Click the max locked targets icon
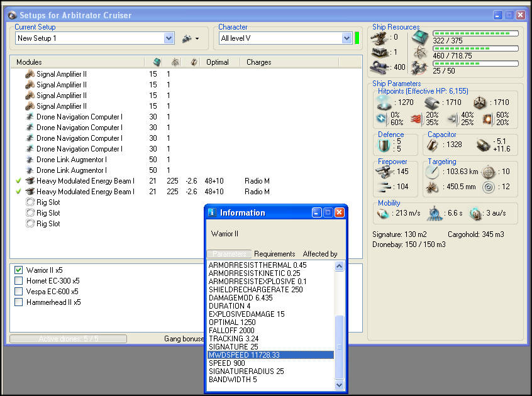The image size is (532, 396). [489, 172]
